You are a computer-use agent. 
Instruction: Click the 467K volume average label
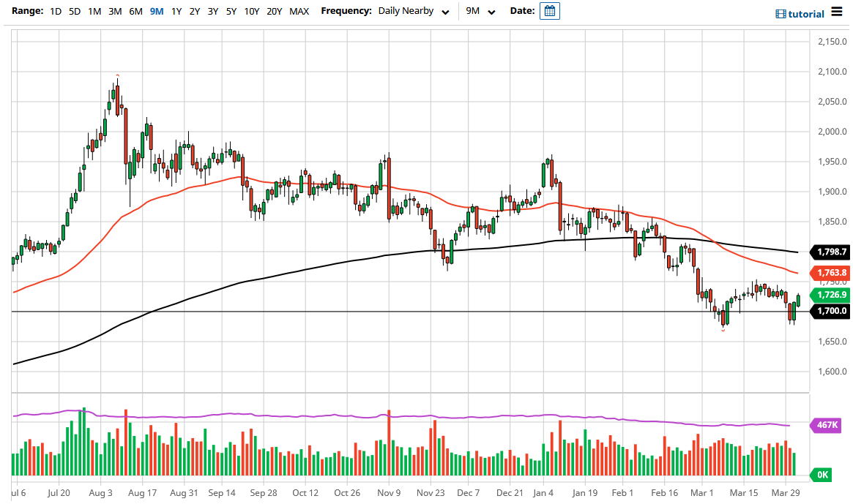tap(827, 424)
